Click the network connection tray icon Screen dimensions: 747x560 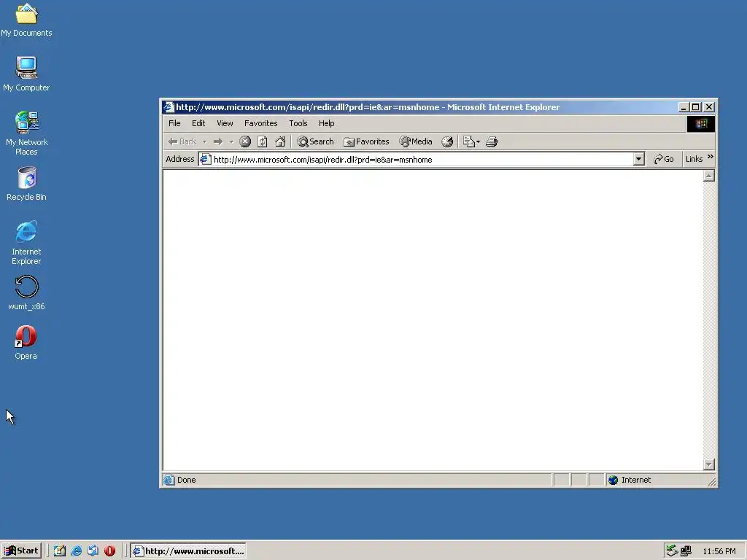[x=686, y=551]
